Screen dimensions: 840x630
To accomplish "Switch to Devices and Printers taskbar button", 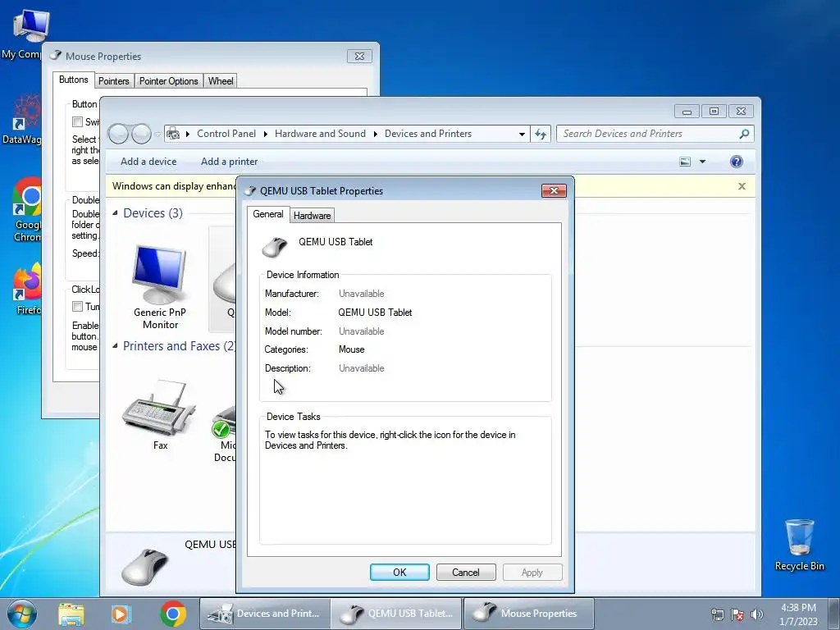I will pyautogui.click(x=265, y=614).
